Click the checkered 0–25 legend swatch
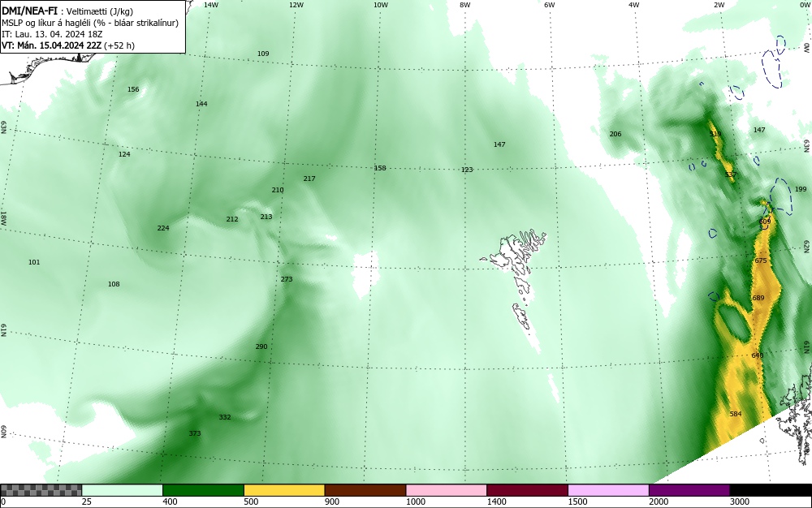 pyautogui.click(x=41, y=490)
